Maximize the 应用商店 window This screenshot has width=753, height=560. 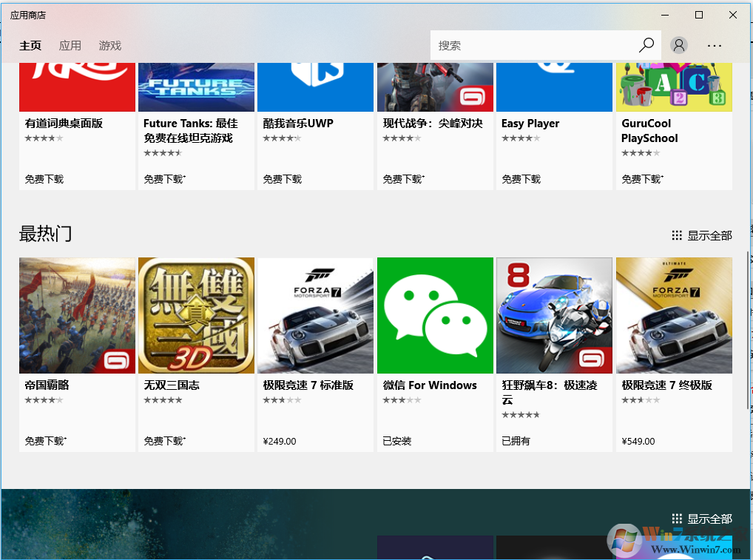point(699,15)
